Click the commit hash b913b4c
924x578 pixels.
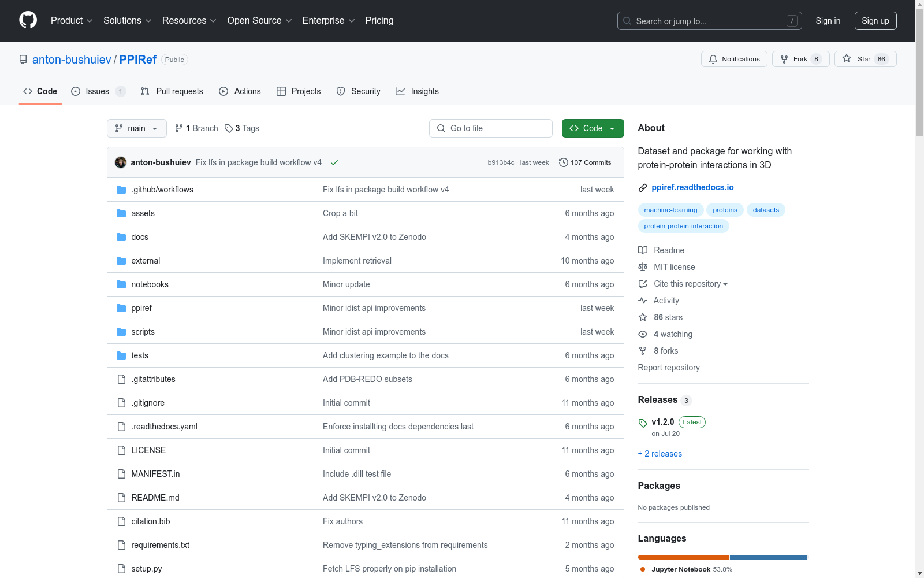pos(501,162)
